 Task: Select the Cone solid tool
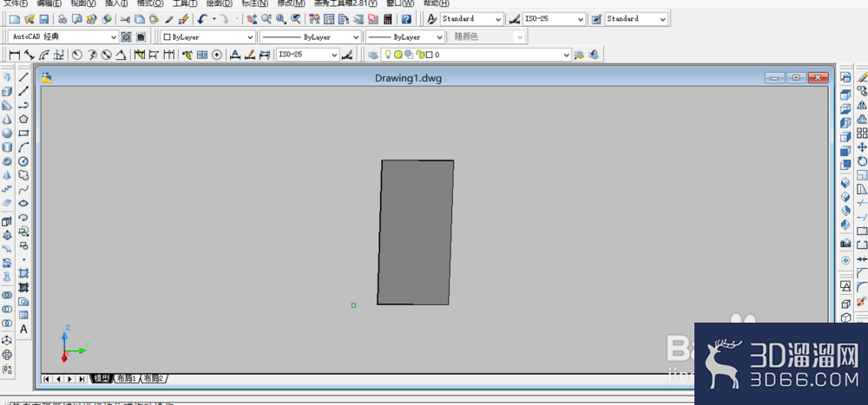(x=7, y=119)
